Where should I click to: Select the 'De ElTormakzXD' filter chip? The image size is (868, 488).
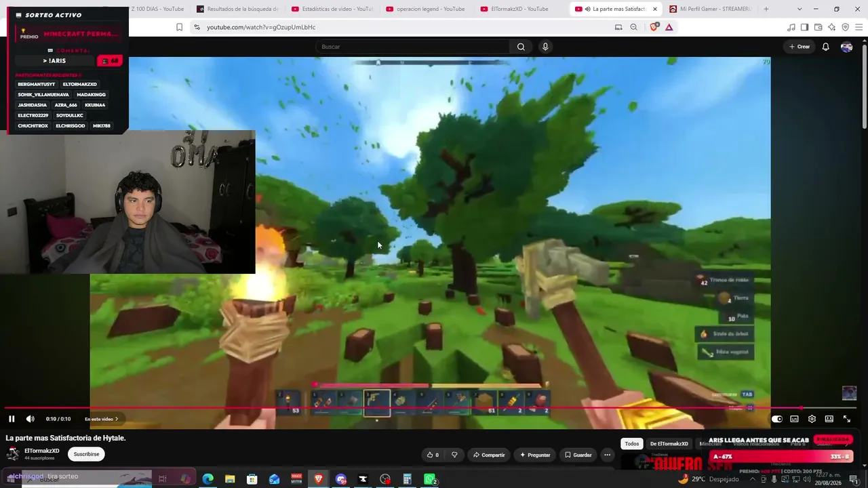(x=669, y=444)
